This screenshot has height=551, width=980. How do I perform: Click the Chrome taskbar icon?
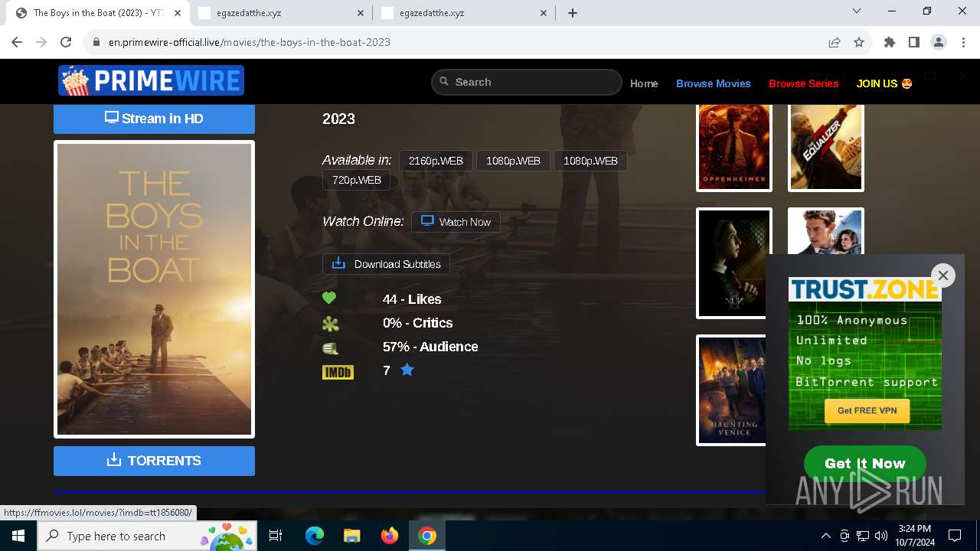(x=427, y=536)
